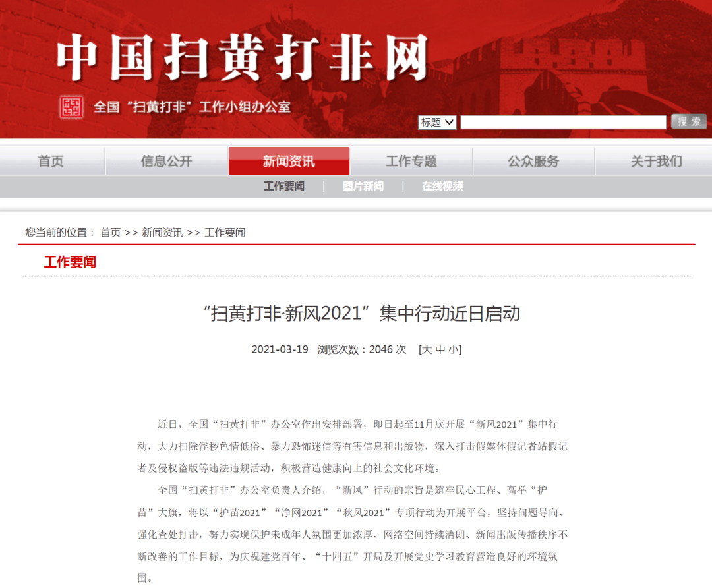The image size is (712, 588).
Task: Open the 信息公开 section
Action: click(x=166, y=161)
